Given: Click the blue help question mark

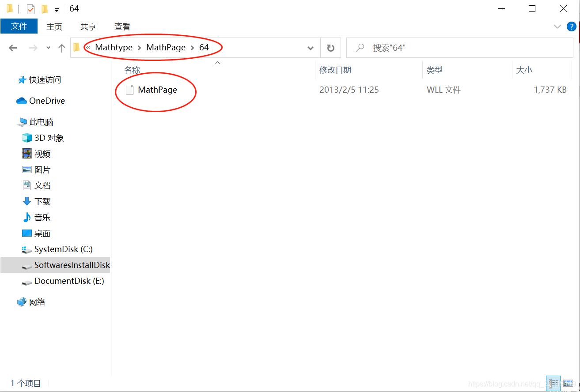Looking at the screenshot, I should (572, 26).
